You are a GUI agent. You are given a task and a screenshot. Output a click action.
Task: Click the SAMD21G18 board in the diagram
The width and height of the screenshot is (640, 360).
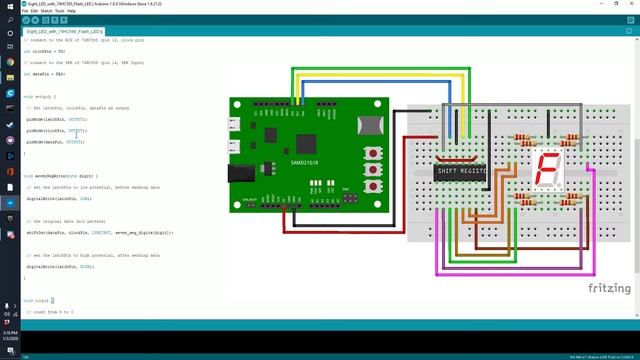tap(309, 155)
